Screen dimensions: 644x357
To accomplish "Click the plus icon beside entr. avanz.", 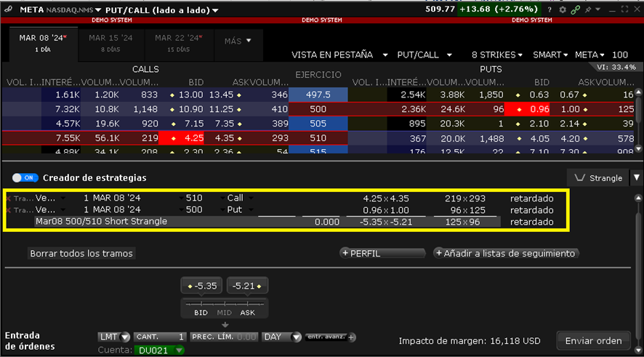I will click(x=352, y=337).
